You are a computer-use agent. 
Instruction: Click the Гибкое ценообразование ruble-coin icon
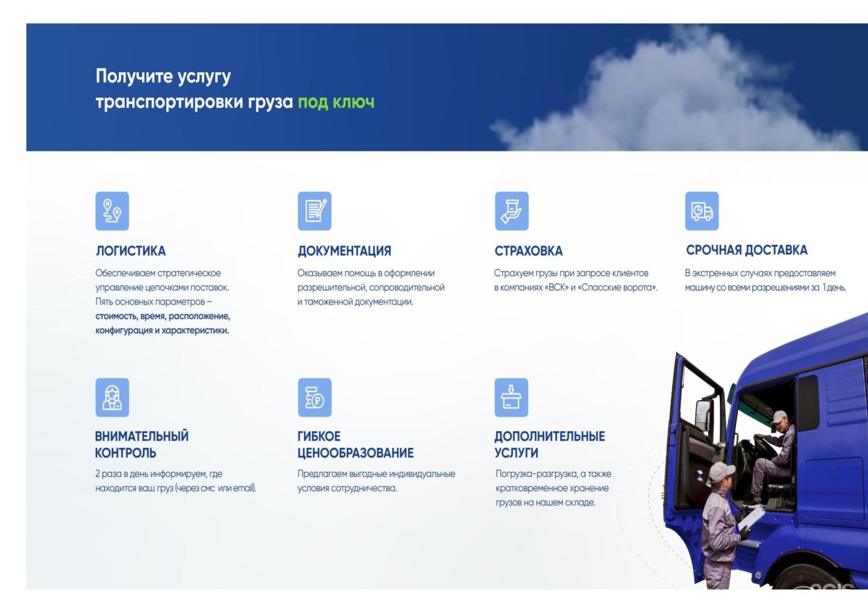tap(315, 397)
